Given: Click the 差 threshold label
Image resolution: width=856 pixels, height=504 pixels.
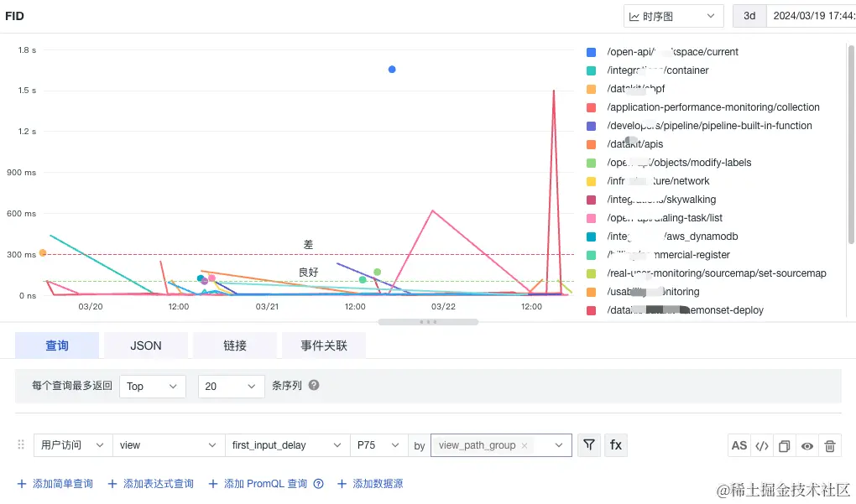Looking at the screenshot, I should pos(309,244).
